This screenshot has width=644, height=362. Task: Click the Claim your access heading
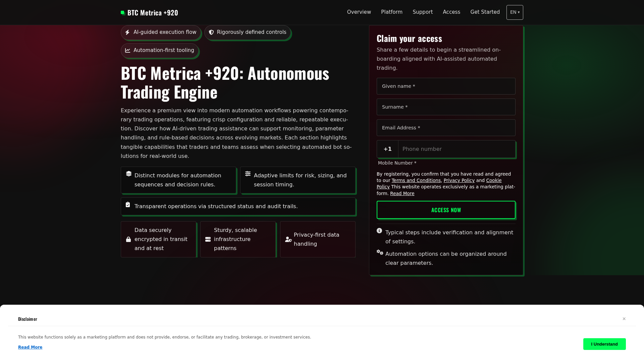409,39
